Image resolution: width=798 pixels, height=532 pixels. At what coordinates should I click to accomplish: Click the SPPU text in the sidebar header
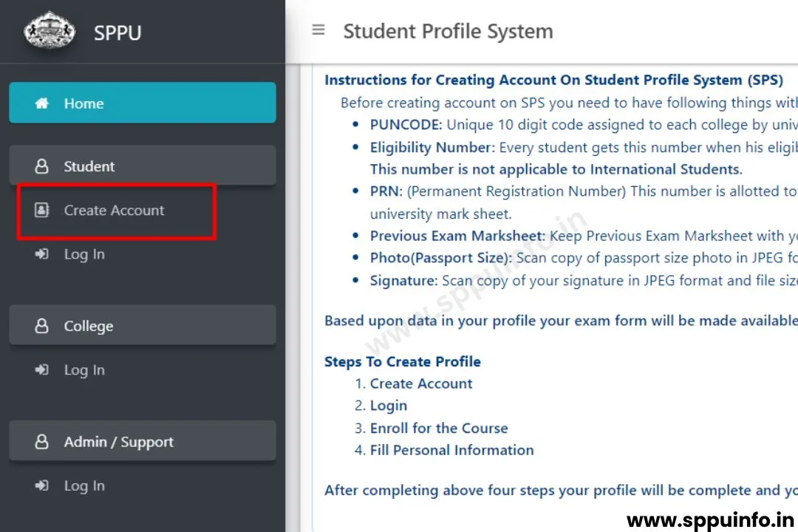(117, 32)
